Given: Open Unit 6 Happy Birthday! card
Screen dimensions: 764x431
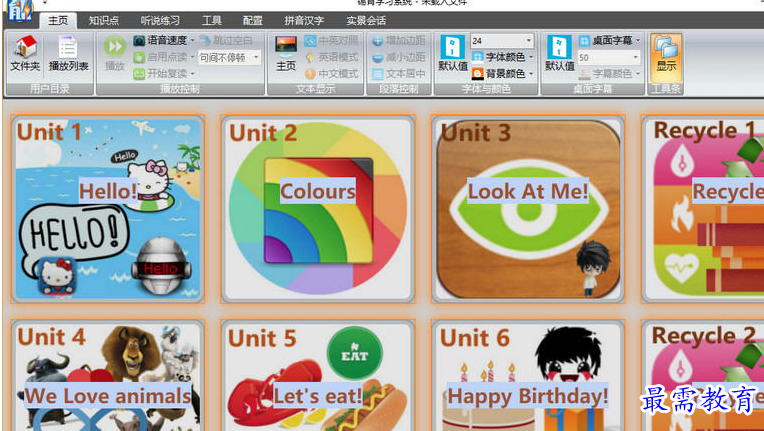Looking at the screenshot, I should (528, 375).
